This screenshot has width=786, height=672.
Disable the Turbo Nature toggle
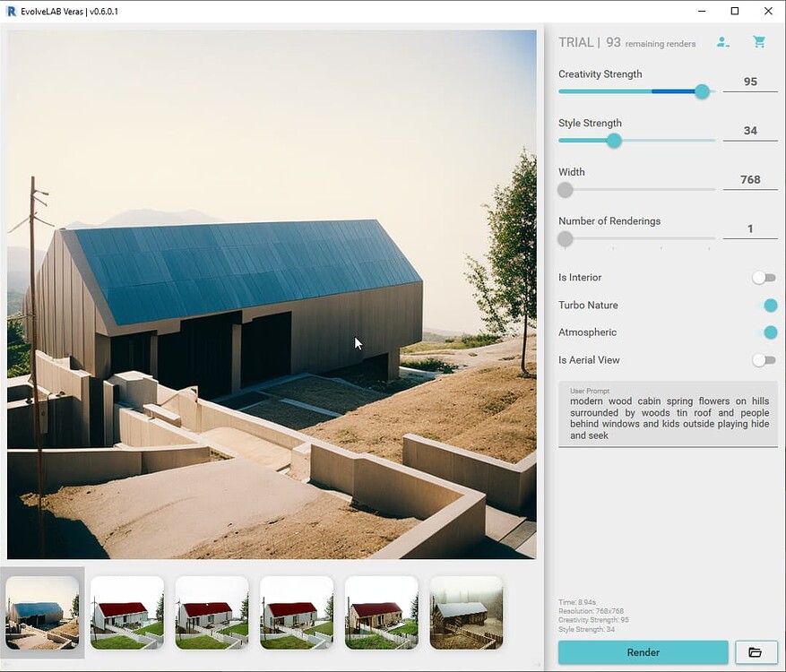point(769,306)
